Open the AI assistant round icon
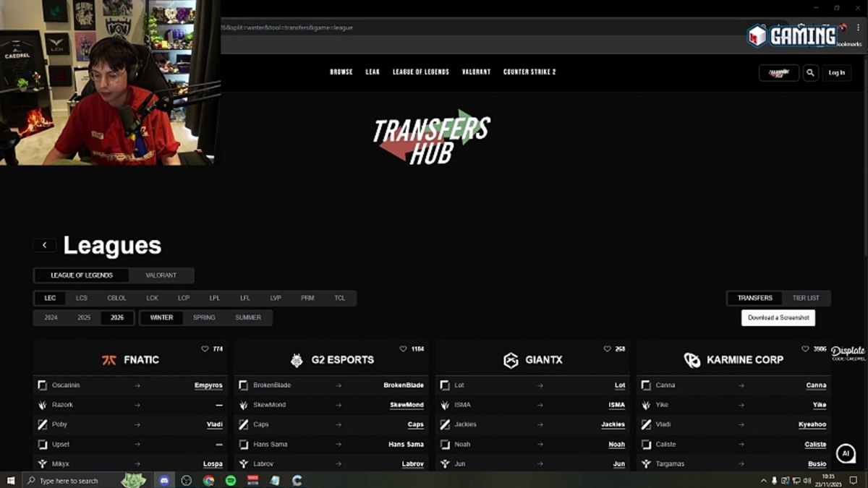The width and height of the screenshot is (868, 488). click(845, 453)
